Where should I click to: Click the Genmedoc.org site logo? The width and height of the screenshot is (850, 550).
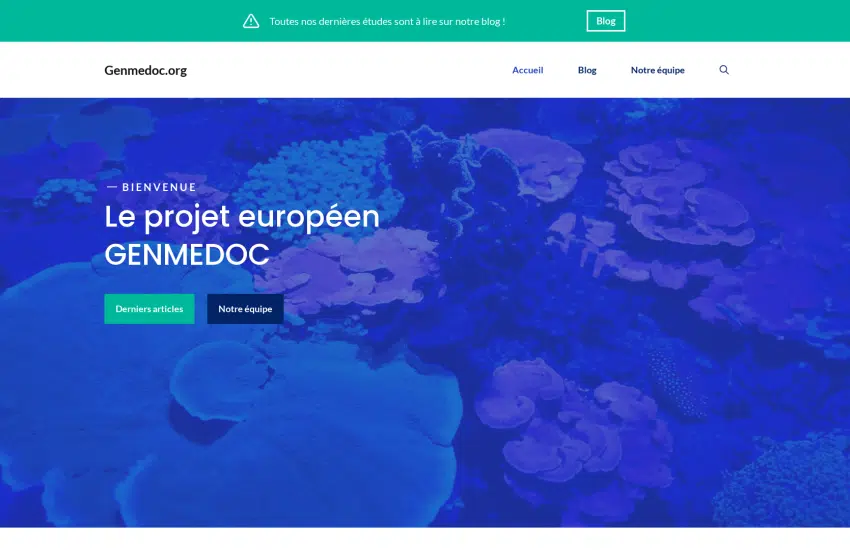pyautogui.click(x=145, y=70)
